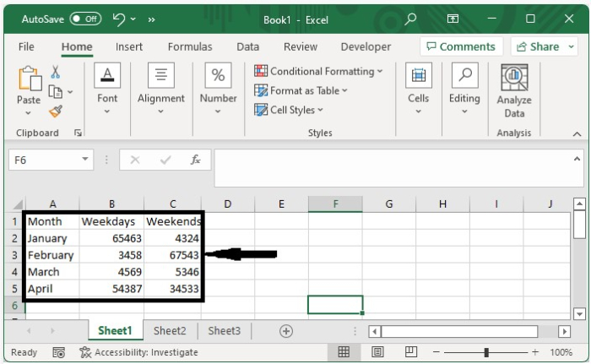Expand the Name Box dropdown
591x364 pixels.
click(x=85, y=160)
